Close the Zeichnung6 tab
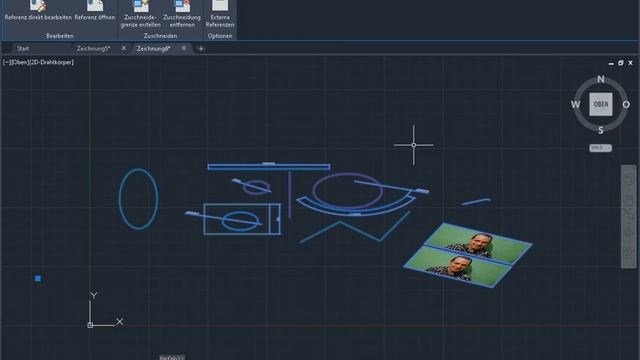Viewport: 640px width, 360px height. click(184, 48)
